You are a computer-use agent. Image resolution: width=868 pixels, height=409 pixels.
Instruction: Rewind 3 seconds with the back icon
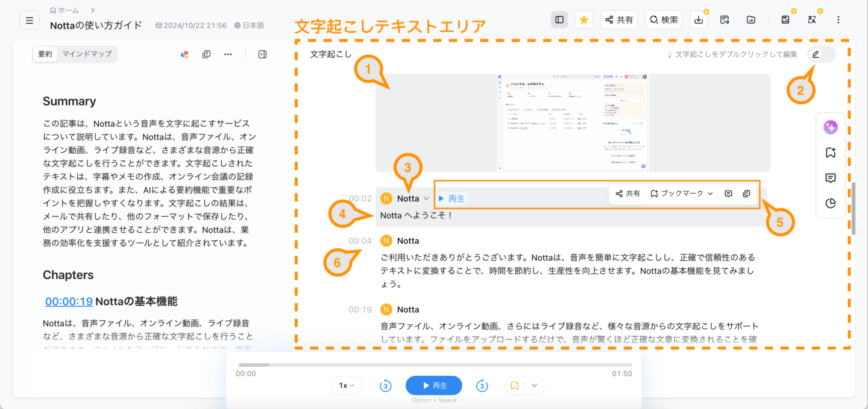click(386, 385)
